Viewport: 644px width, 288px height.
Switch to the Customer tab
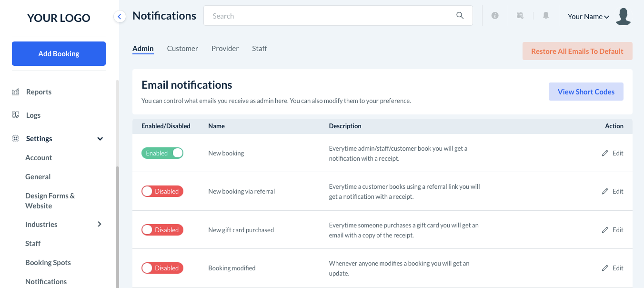click(182, 48)
